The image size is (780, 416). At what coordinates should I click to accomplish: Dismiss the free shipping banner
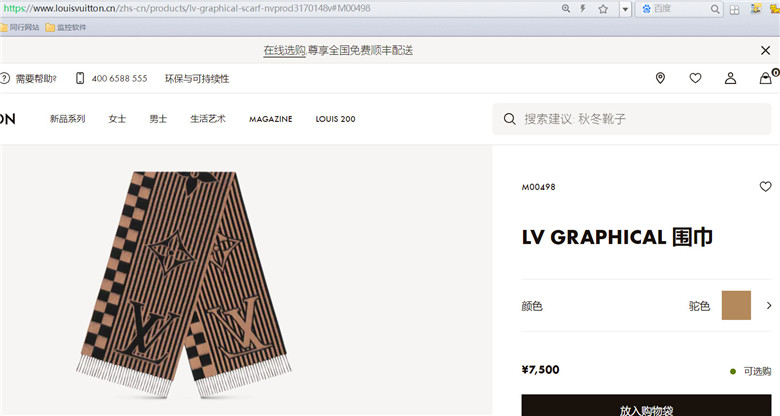766,50
